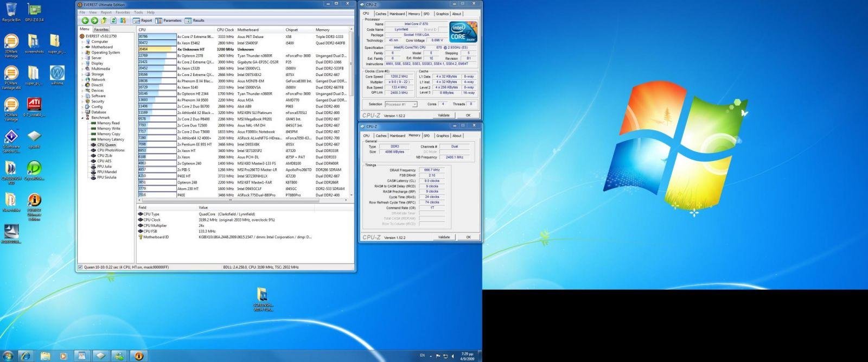Expand the Motherboard tree node

coord(83,47)
